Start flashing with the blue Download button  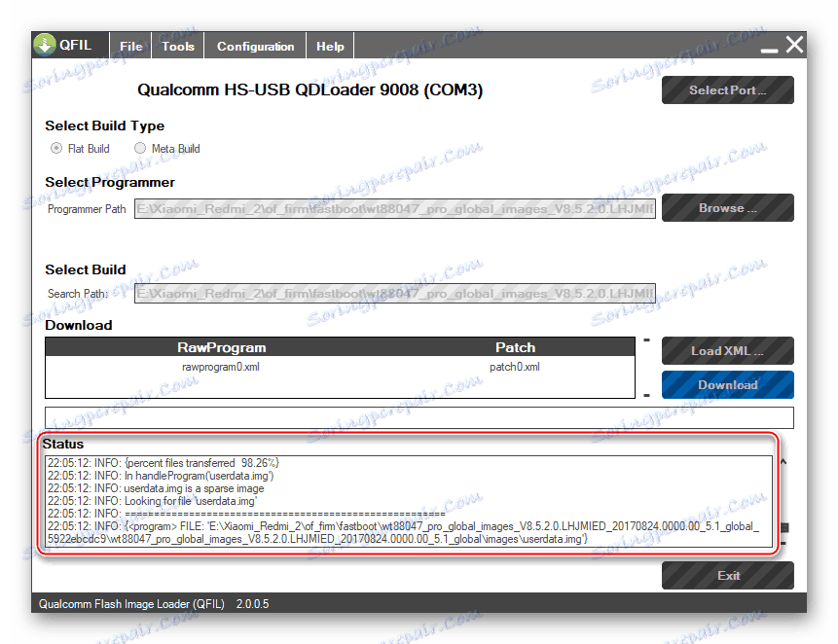[x=727, y=385]
